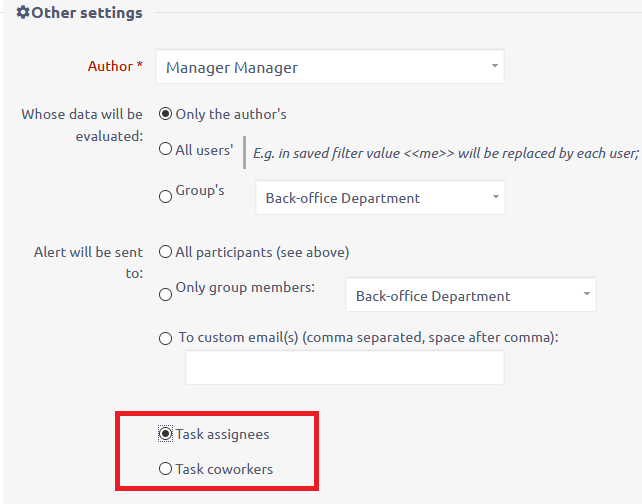Choose the Only group members radio option
The image size is (642, 504).
[166, 294]
